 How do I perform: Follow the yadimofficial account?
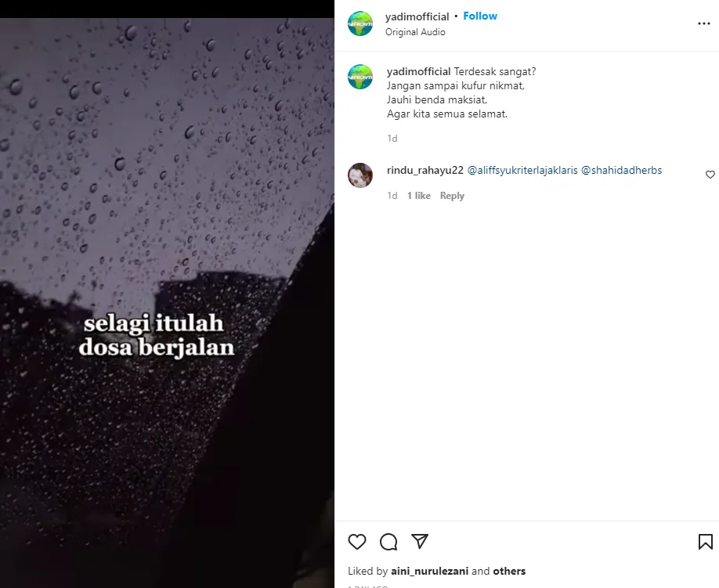point(480,16)
